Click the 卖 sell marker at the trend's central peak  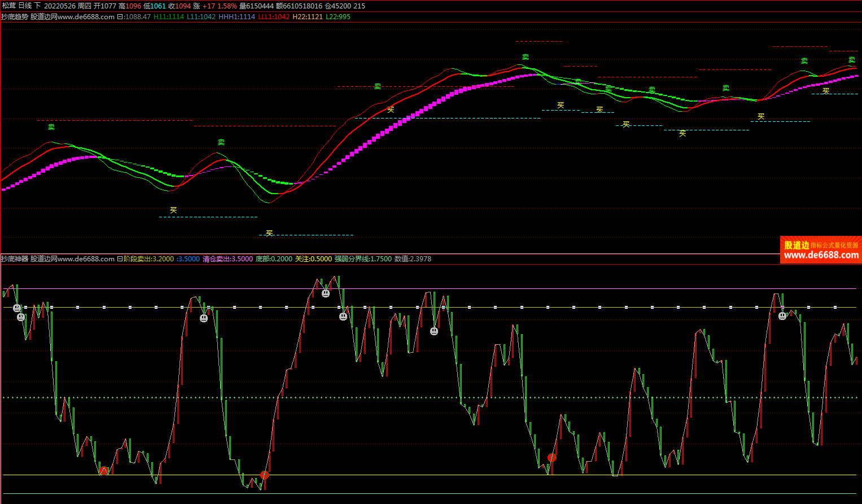click(526, 57)
